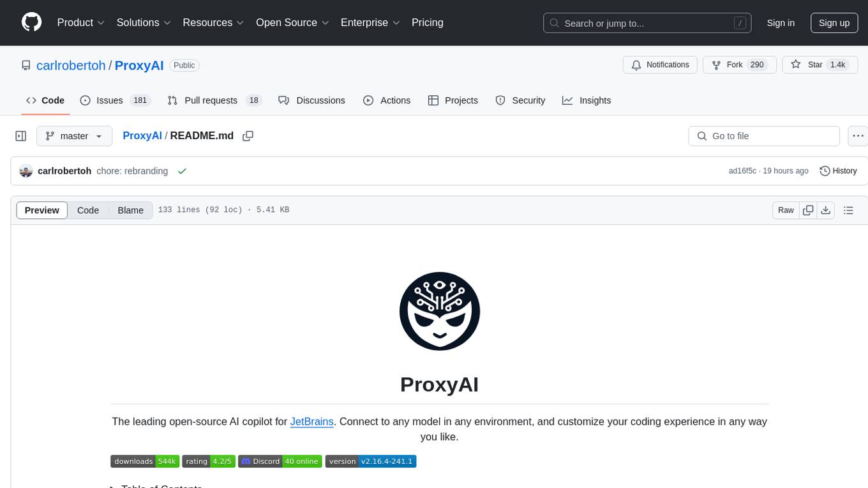Screen dimensions: 868x488
Task: Open the carlrobertoh owner profile link
Action: coord(71,65)
